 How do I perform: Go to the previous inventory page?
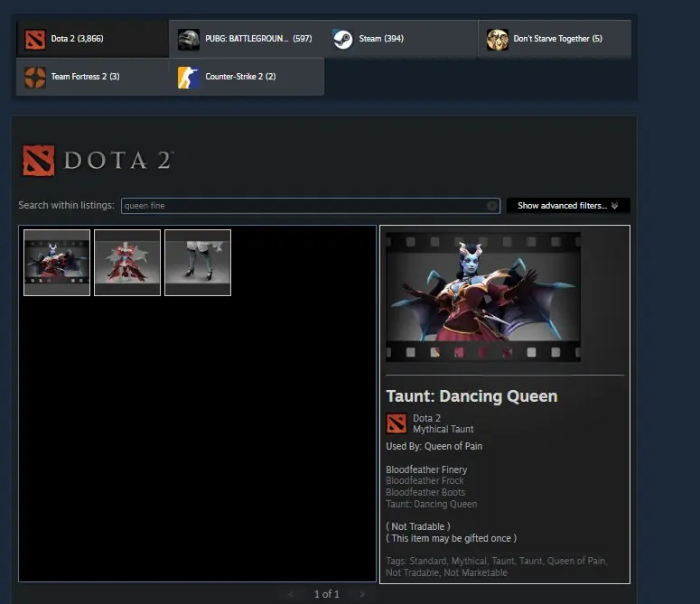pyautogui.click(x=291, y=594)
